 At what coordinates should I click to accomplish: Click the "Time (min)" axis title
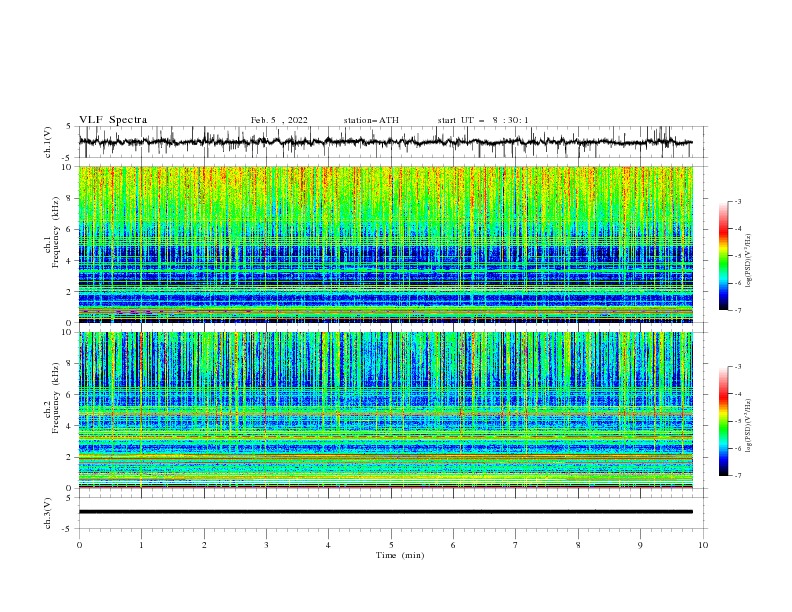pos(400,555)
